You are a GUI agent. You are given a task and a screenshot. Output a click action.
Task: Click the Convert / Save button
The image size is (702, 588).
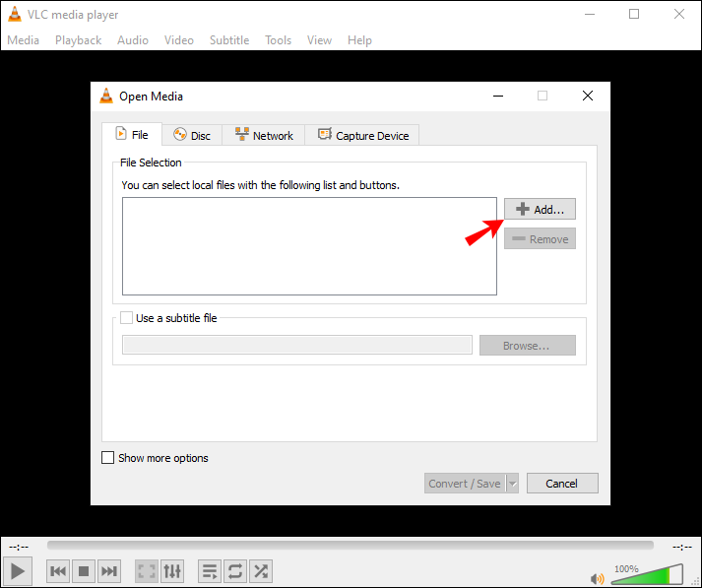pos(465,484)
